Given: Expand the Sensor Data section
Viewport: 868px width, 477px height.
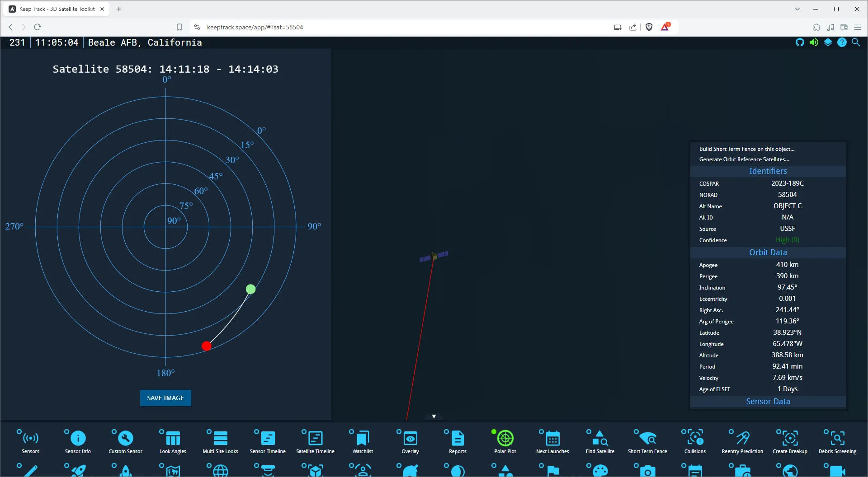Looking at the screenshot, I should pyautogui.click(x=768, y=401).
